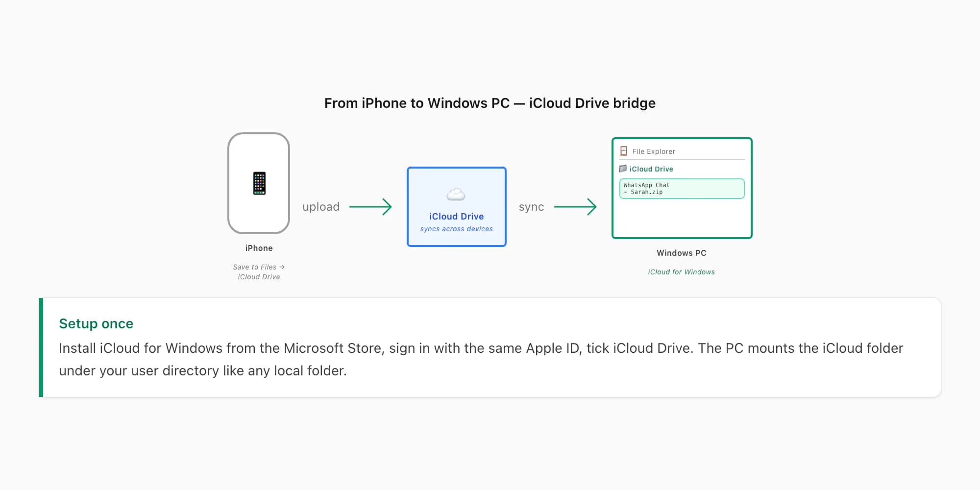Viewport: 980px width, 490px height.
Task: Click the iPhone emoji icon
Action: tap(259, 183)
